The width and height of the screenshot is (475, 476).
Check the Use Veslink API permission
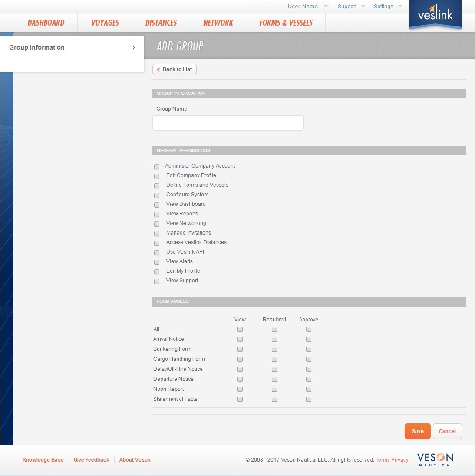156,252
